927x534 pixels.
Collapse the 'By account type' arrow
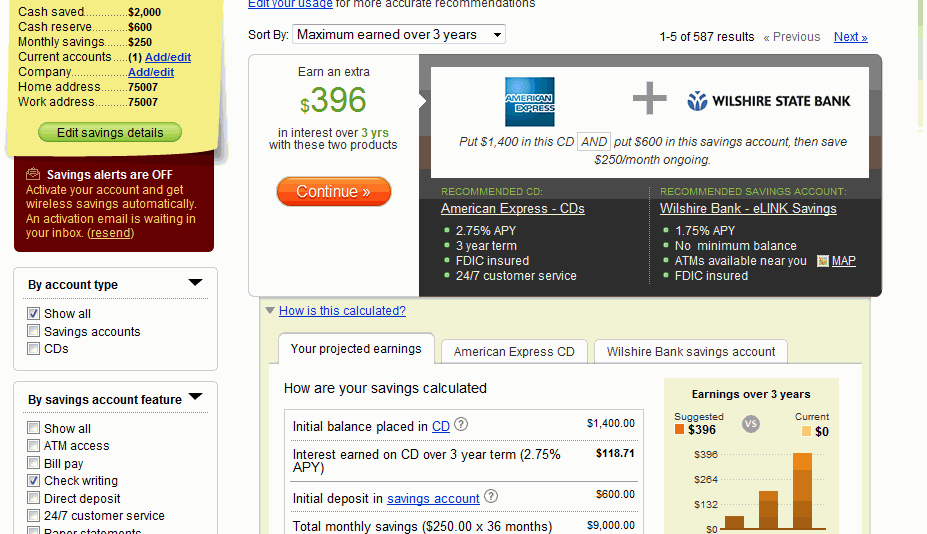195,283
